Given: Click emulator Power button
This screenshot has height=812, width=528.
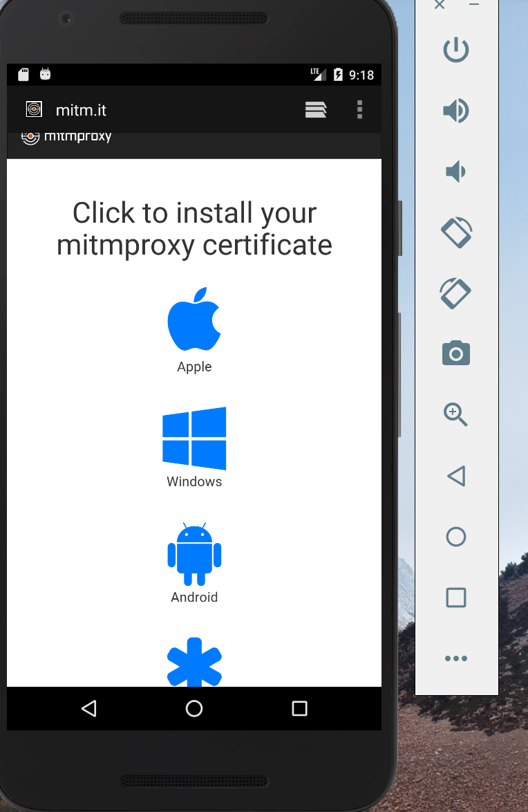Looking at the screenshot, I should tap(456, 50).
